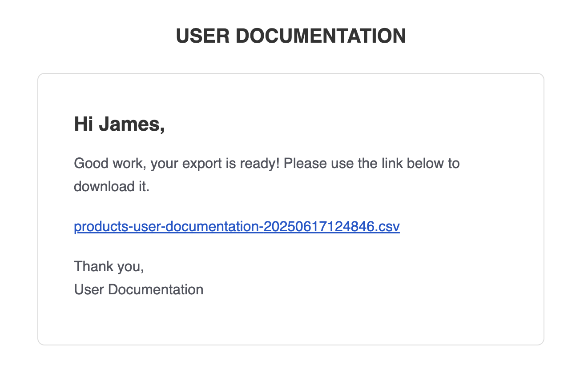Open the products-user-documentation CSV download link
This screenshot has width=588, height=369.
237,227
